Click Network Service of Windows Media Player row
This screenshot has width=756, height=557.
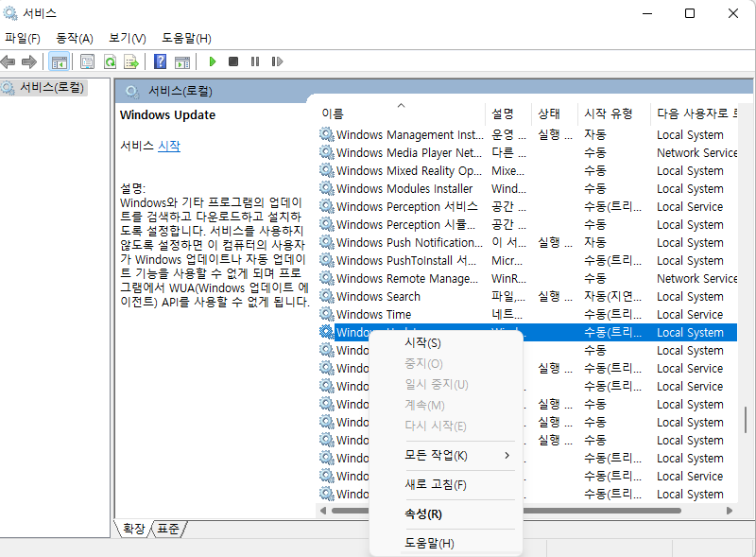[697, 152]
